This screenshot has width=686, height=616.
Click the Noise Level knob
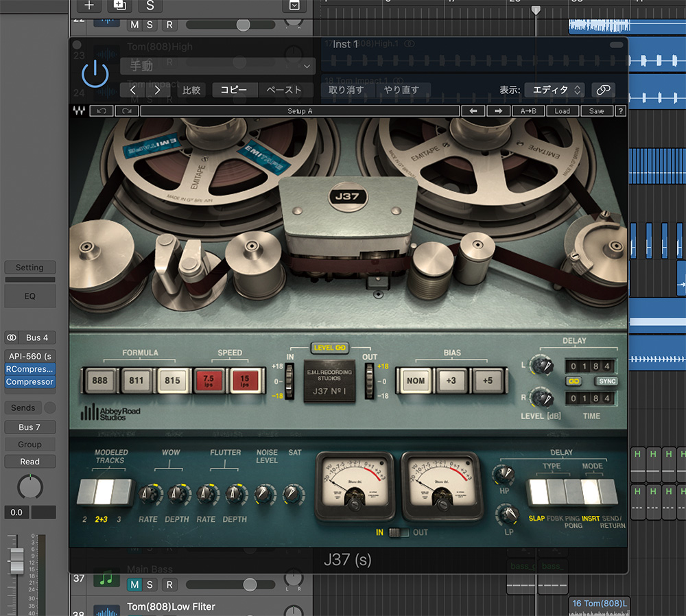(x=264, y=494)
